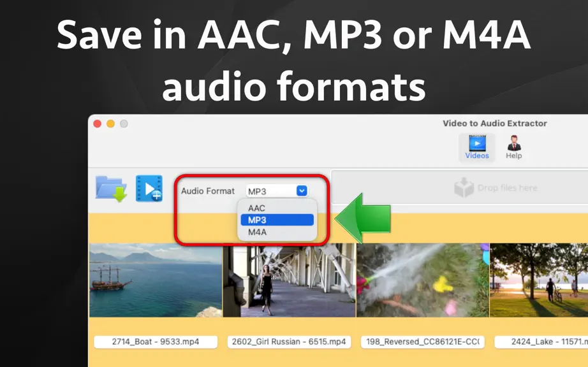Select the Girl Russian video thumbnail
The image size is (588, 367).
click(289, 280)
